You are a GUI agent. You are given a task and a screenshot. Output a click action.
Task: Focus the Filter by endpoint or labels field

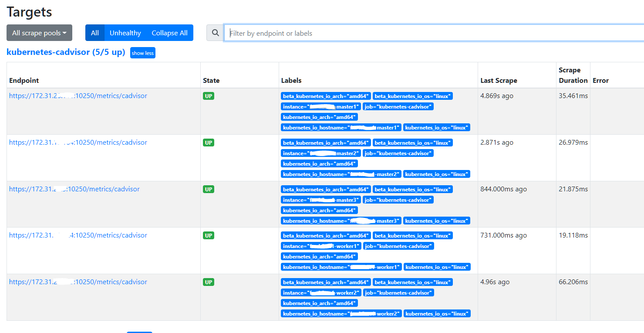pos(433,33)
